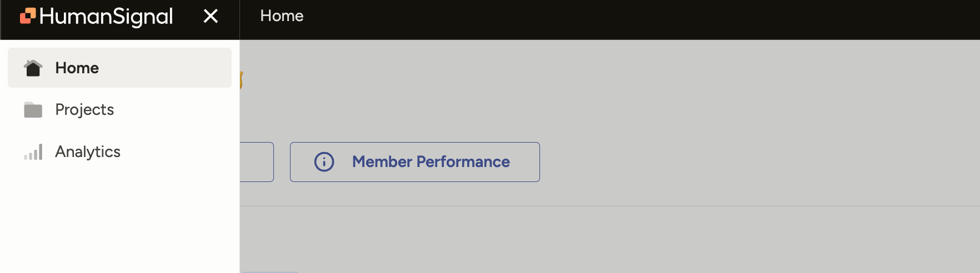Image resolution: width=980 pixels, height=273 pixels.
Task: Click the Home breadcrumb in the top bar
Action: click(282, 16)
